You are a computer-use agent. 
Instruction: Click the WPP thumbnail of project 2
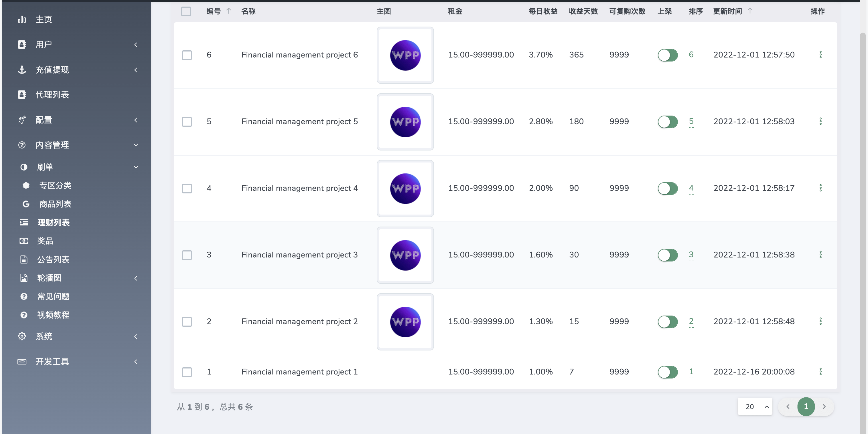[405, 322]
